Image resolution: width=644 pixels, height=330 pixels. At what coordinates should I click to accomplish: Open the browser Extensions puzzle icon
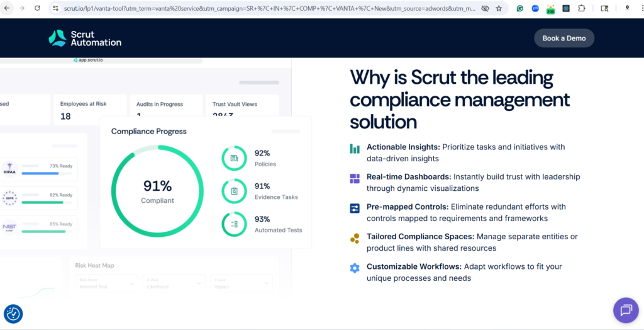pyautogui.click(x=581, y=9)
